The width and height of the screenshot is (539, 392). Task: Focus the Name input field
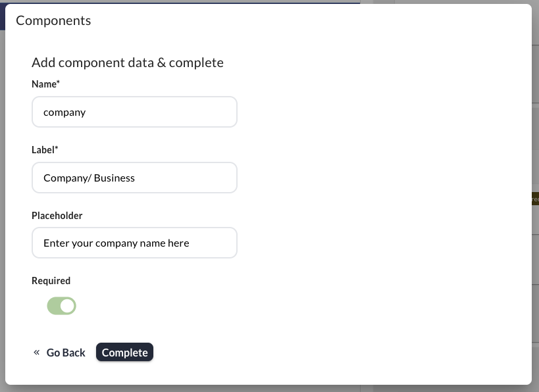(134, 112)
